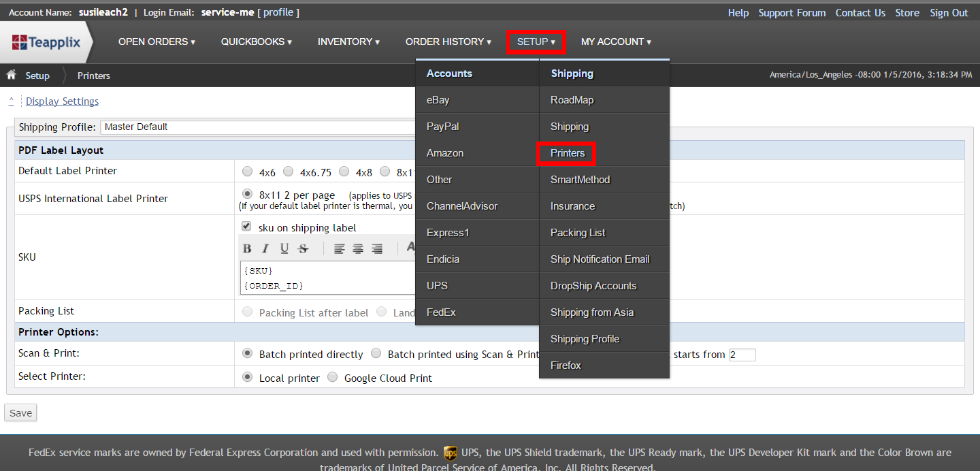
Task: Choose Google Cloud Print as the printer
Action: click(x=332, y=377)
